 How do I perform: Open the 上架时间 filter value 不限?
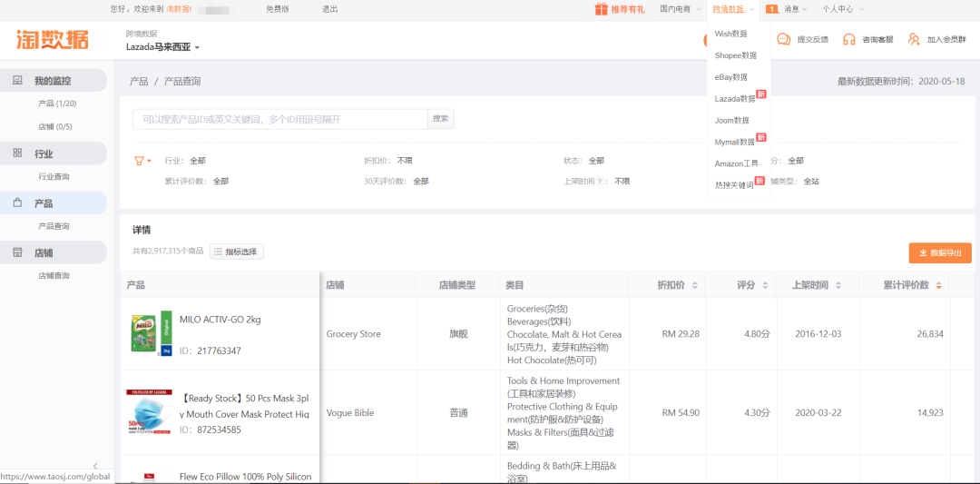pyautogui.click(x=622, y=182)
